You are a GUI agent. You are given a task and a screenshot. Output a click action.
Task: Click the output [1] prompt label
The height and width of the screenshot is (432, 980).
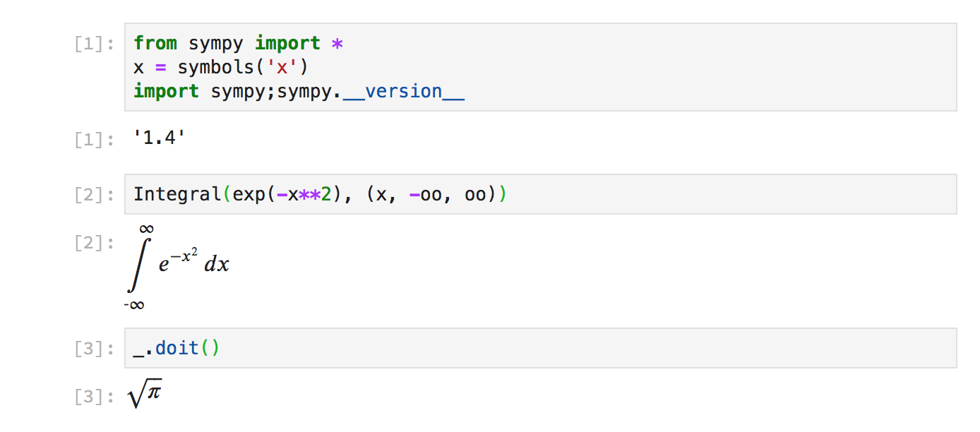pos(94,140)
